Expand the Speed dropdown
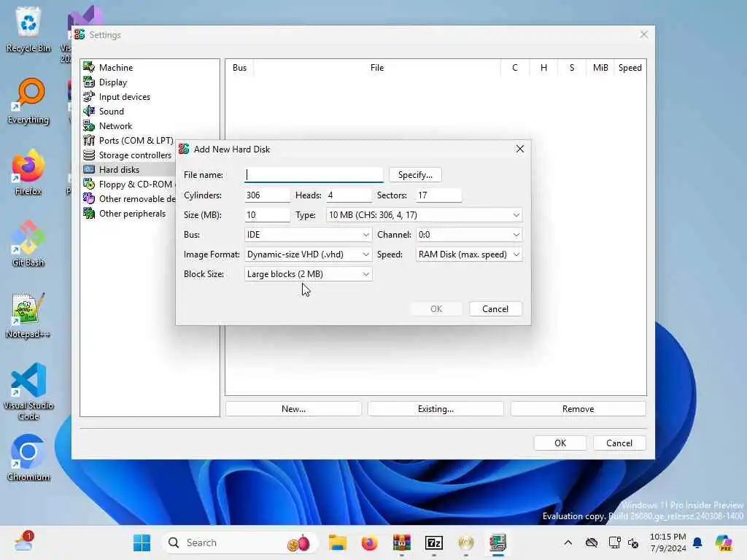Viewport: 747px width, 560px height. click(x=469, y=254)
